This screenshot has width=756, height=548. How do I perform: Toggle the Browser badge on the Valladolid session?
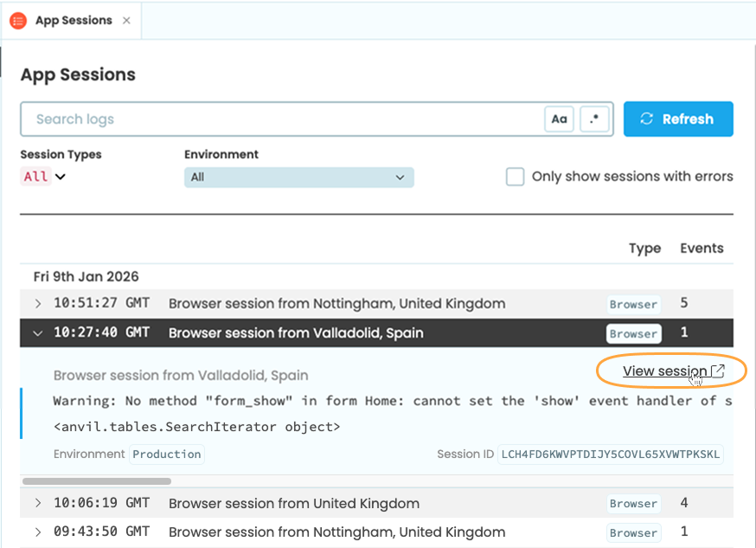pyautogui.click(x=633, y=333)
